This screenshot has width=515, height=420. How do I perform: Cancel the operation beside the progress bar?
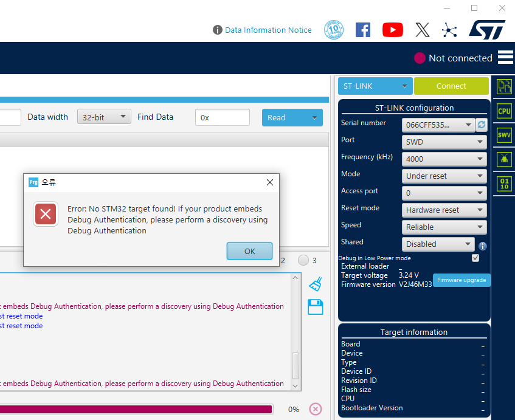tap(316, 409)
